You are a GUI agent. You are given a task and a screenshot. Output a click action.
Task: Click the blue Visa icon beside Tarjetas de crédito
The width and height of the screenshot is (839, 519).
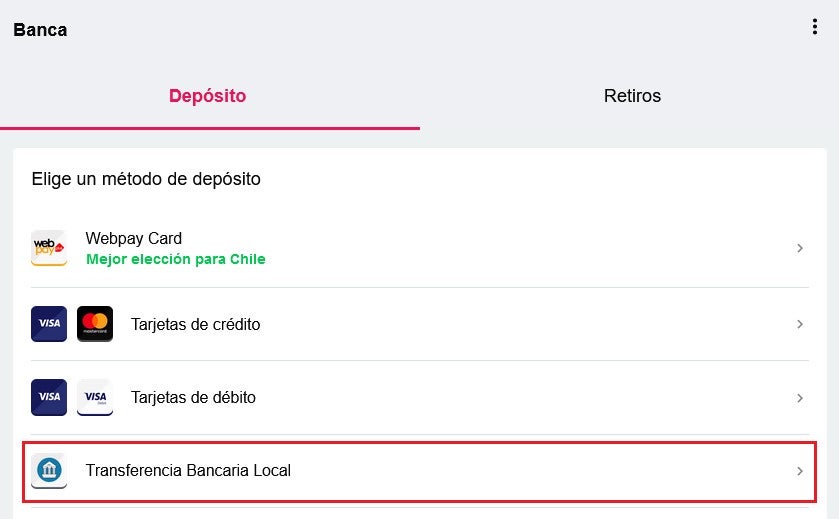[x=49, y=324]
